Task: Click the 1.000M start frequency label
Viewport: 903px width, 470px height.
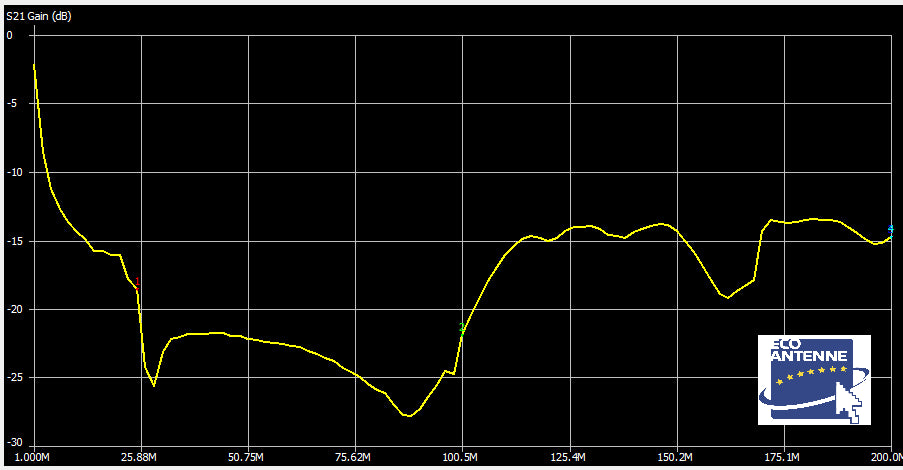Action: click(31, 458)
